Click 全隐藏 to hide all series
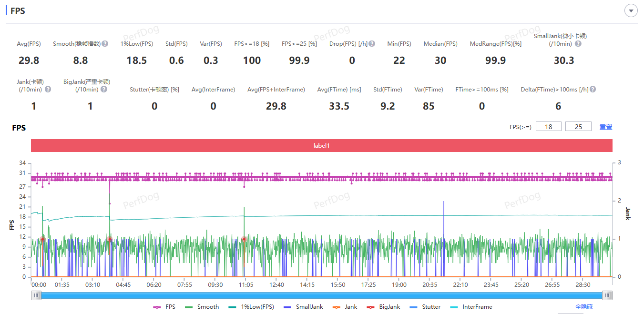 click(x=584, y=307)
